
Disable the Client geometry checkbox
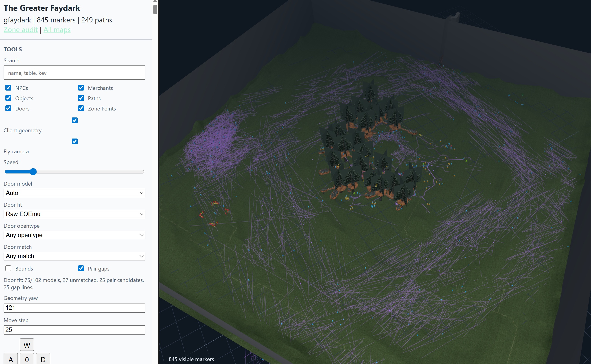click(x=75, y=120)
